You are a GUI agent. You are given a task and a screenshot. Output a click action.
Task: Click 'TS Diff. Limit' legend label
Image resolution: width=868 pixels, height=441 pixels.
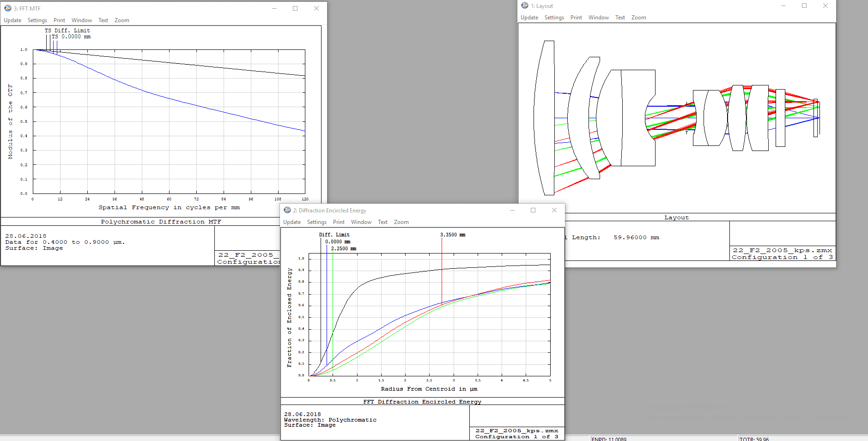(67, 30)
